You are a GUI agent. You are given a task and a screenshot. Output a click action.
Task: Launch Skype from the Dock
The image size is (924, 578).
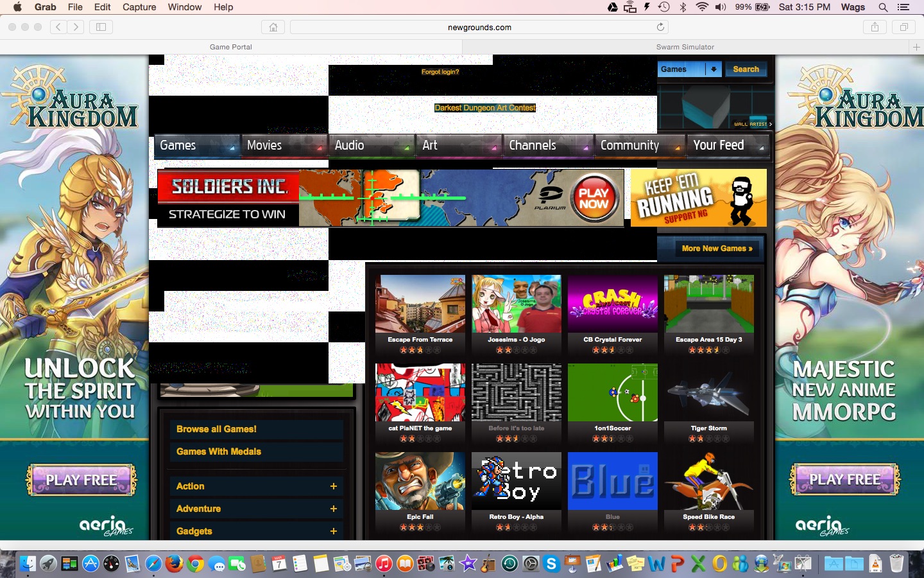click(x=551, y=563)
